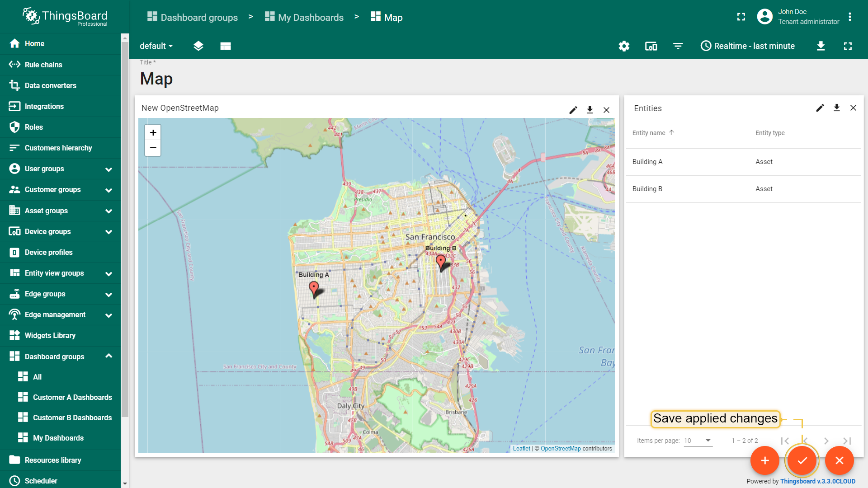Go to Dashboard groups breadcrumb
Image resolution: width=868 pixels, height=488 pixels.
(x=193, y=17)
